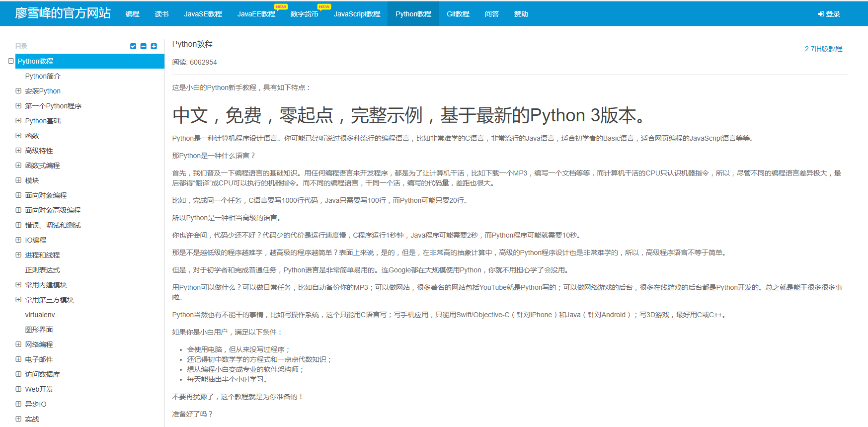Expand the 安装Python tree node
This screenshot has height=427, width=868.
(x=18, y=91)
